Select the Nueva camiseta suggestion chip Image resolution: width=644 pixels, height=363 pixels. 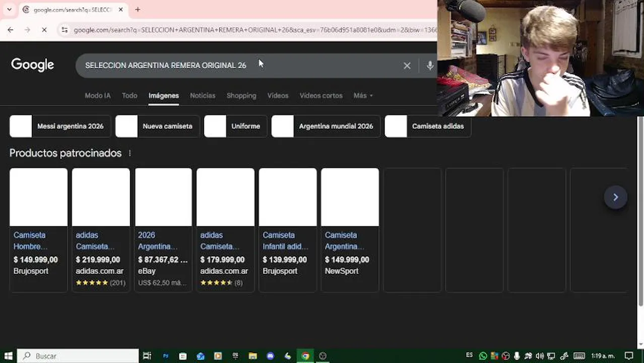[157, 126]
